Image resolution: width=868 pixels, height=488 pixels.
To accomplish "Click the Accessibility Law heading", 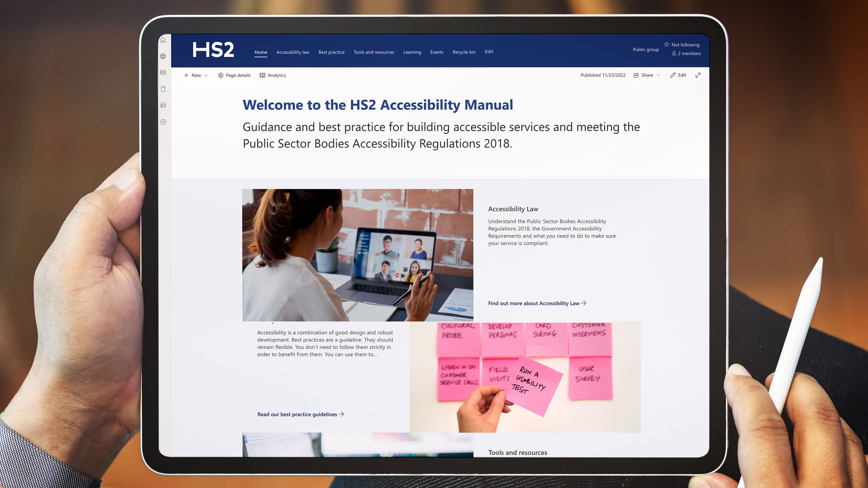I will click(x=513, y=209).
